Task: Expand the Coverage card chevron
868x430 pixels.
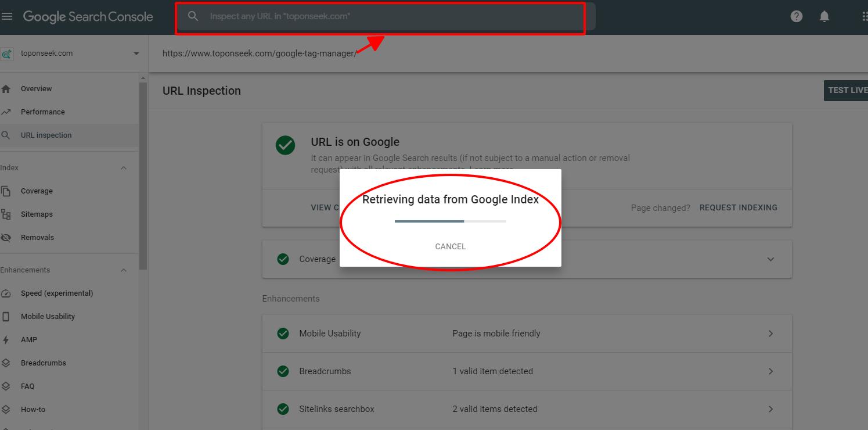Action: [770, 259]
